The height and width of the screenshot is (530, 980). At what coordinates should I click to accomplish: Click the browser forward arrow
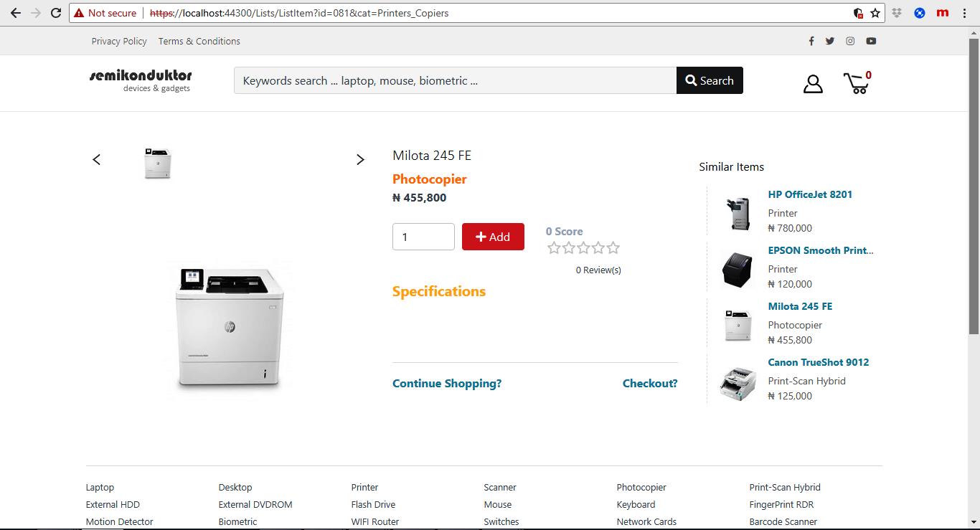tap(35, 13)
